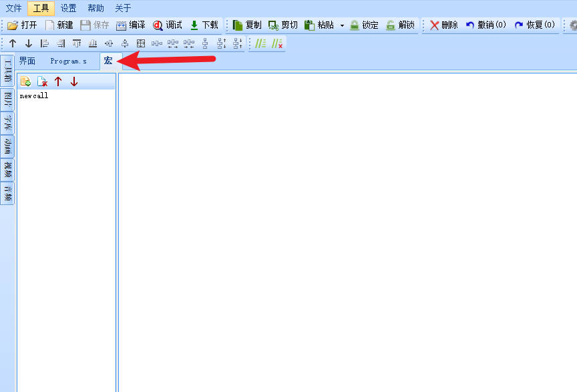This screenshot has width=577, height=392.
Task: Click the align bottom icon
Action: pos(93,43)
